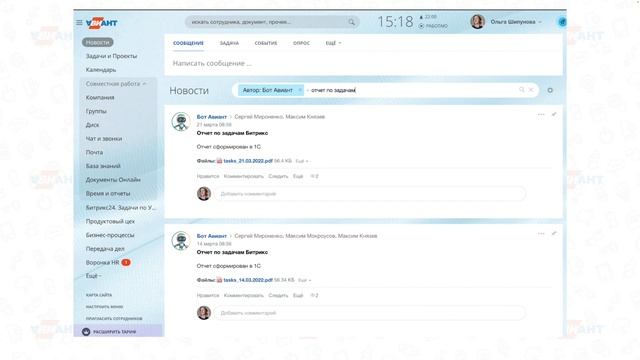The image size is (640, 360).
Task: Open the three-dots menu of the 14 марта post
Action: click(541, 234)
